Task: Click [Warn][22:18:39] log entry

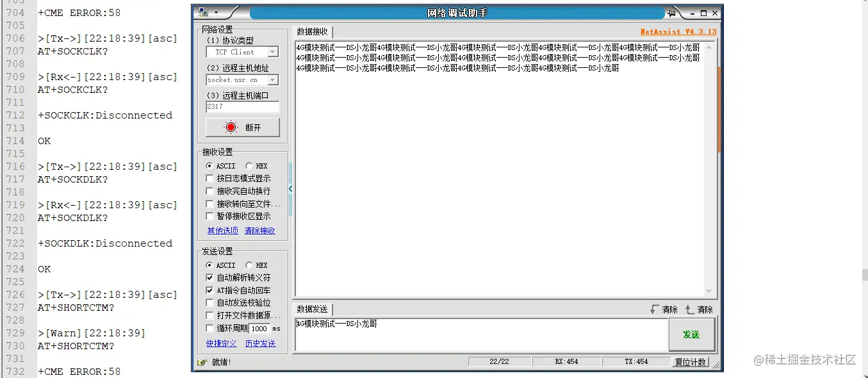Action: pos(92,333)
